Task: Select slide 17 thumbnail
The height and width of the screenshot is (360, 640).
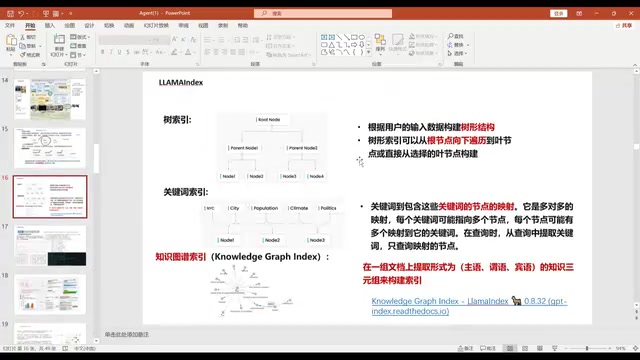Action: pyautogui.click(x=50, y=245)
